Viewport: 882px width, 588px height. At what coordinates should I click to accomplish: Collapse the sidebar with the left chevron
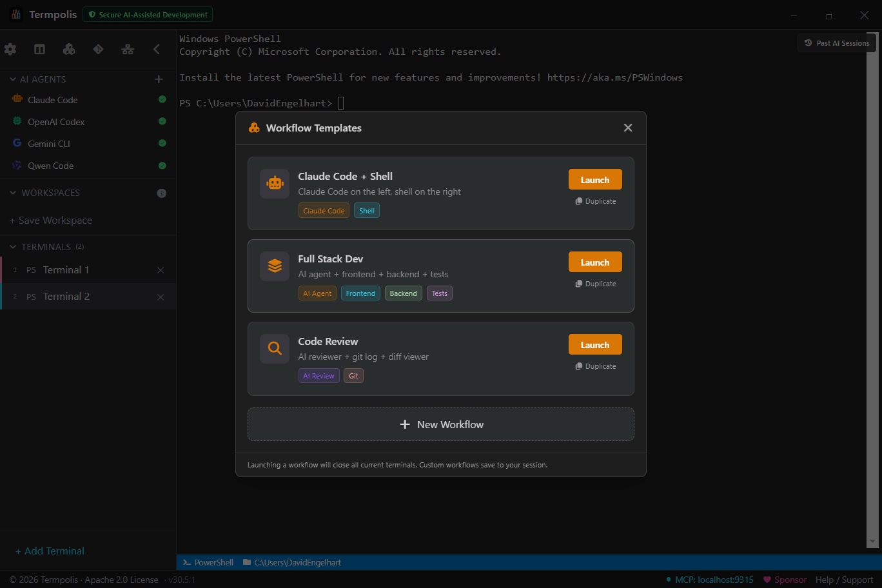click(x=157, y=49)
